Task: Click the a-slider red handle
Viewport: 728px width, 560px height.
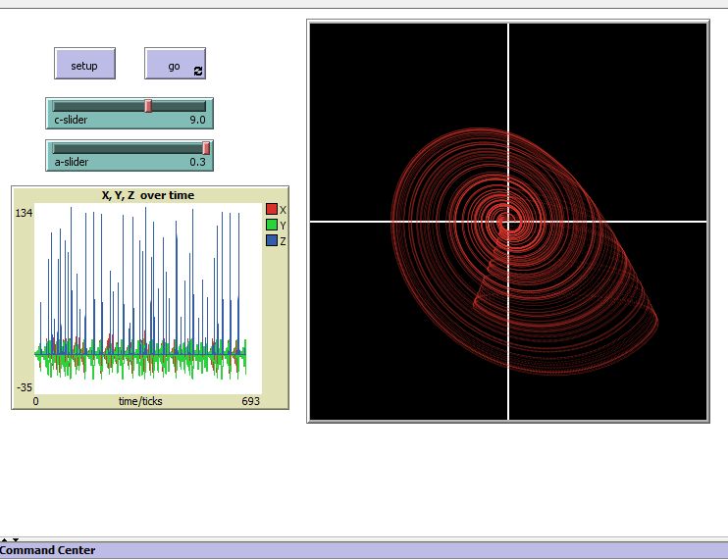Action: (x=206, y=148)
